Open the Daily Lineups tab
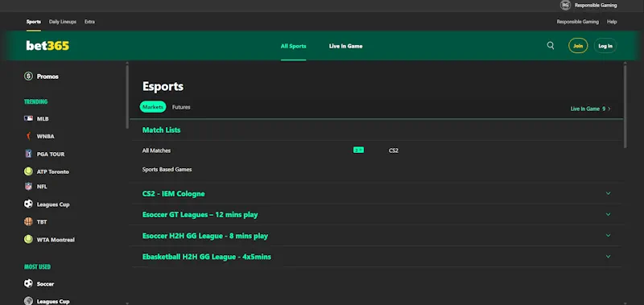The width and height of the screenshot is (644, 305). tap(63, 22)
